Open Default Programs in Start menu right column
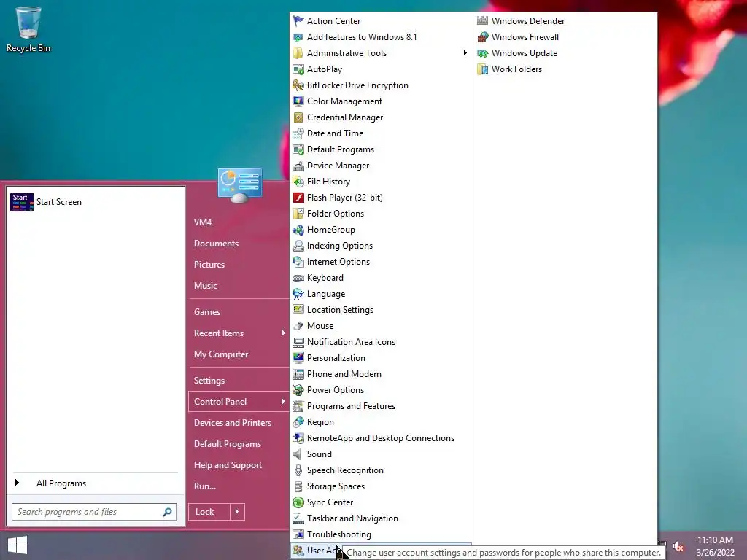 point(228,444)
